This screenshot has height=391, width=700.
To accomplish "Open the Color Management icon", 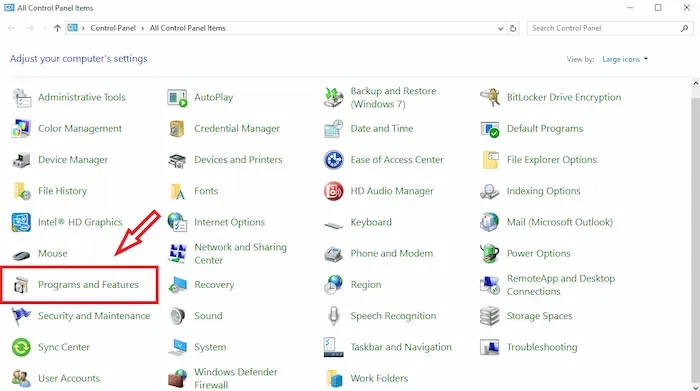I will pos(21,129).
